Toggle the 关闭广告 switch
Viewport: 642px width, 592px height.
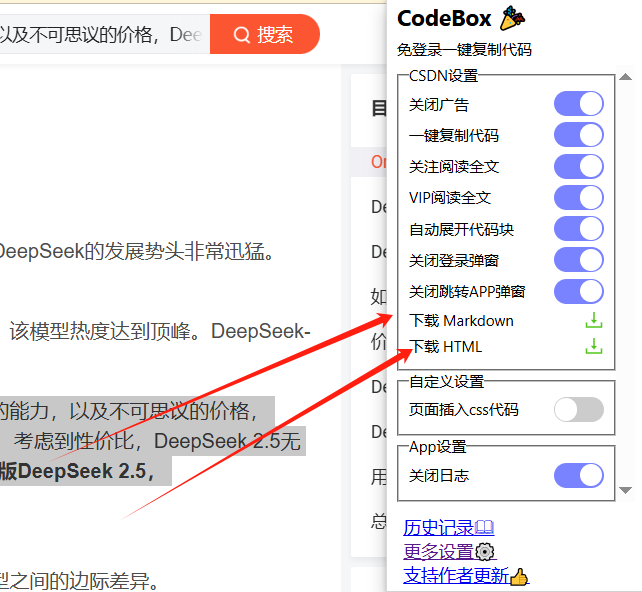[x=579, y=104]
